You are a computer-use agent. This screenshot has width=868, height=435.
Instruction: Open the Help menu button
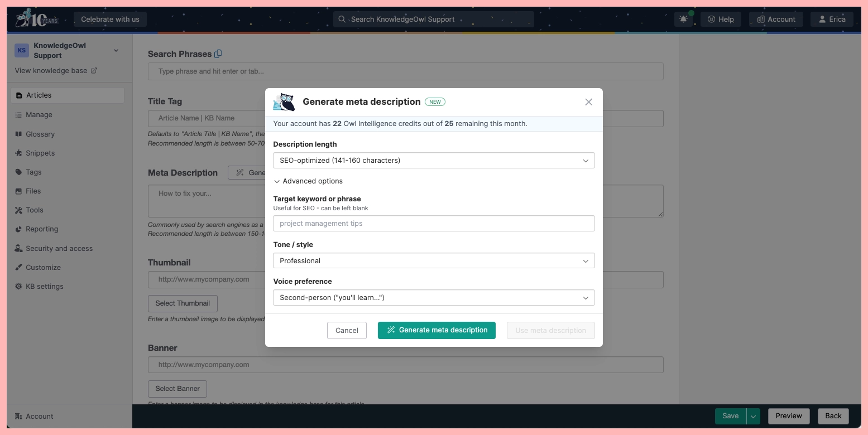(x=721, y=19)
